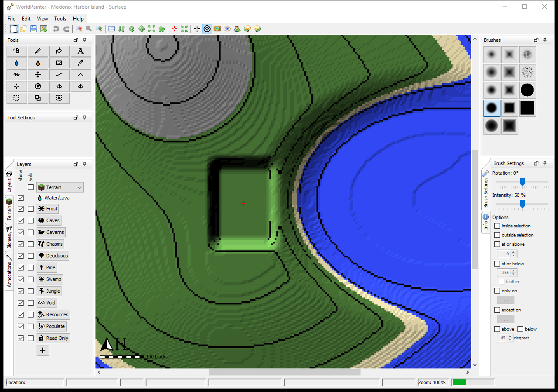Add a new layer with plus button
This screenshot has height=392, width=558.
pyautogui.click(x=43, y=351)
